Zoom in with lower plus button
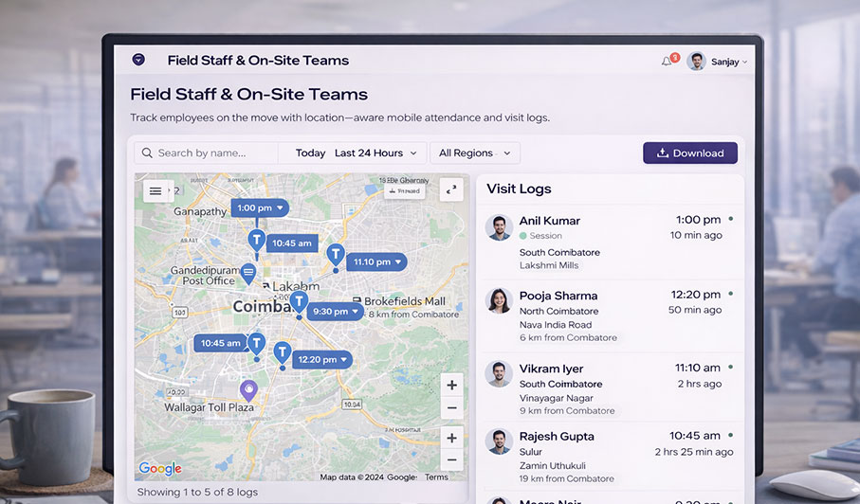This screenshot has height=504, width=860. [452, 438]
